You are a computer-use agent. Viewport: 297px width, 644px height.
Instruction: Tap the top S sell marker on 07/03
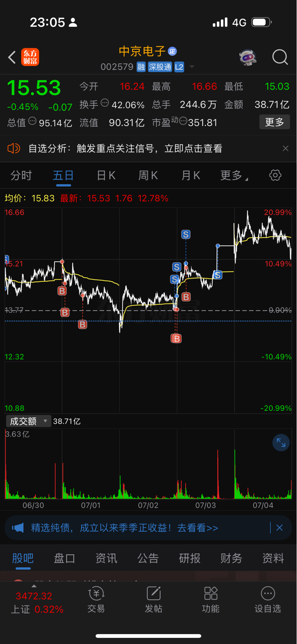186,234
